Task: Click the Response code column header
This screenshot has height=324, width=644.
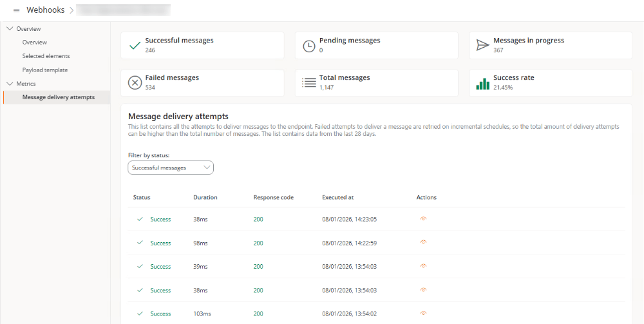Action: coord(274,197)
